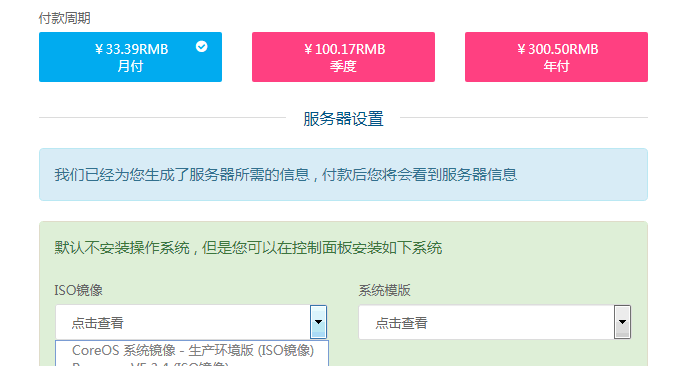The height and width of the screenshot is (366, 680).
Task: Open the ISO镜像 dropdown box
Action: [191, 322]
